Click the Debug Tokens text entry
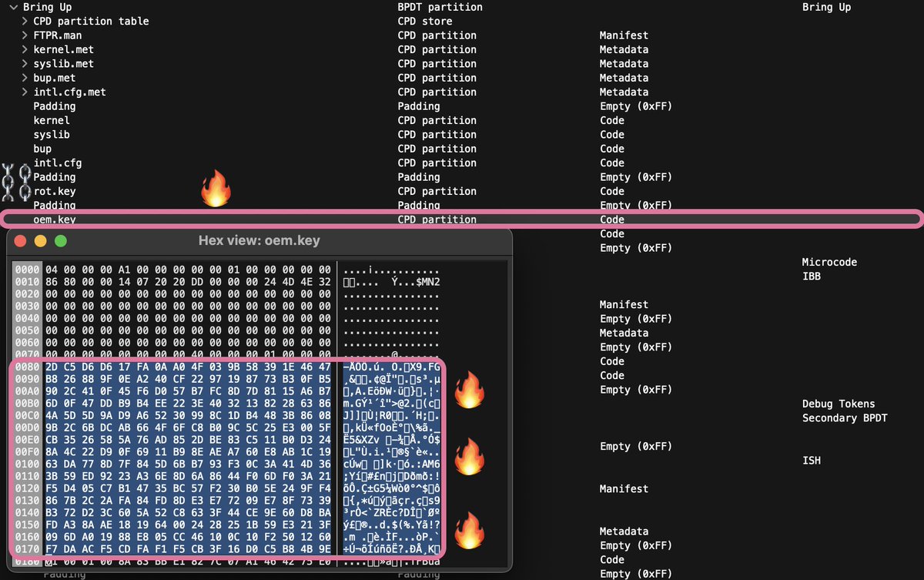924x580 pixels. (x=839, y=404)
